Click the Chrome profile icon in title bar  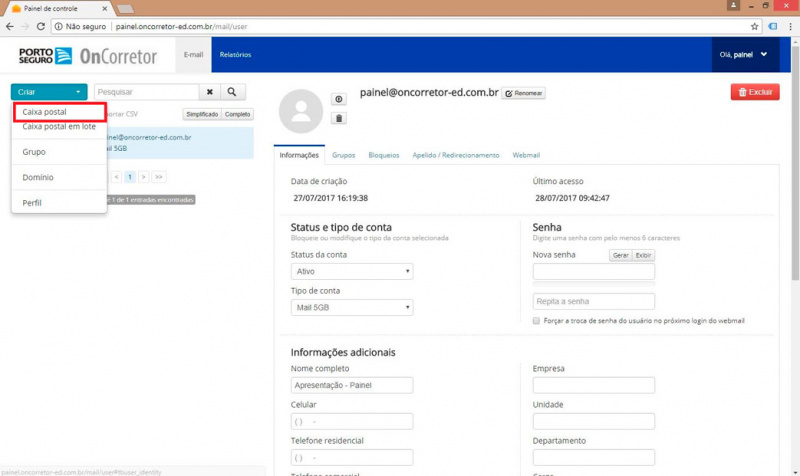click(x=733, y=5)
